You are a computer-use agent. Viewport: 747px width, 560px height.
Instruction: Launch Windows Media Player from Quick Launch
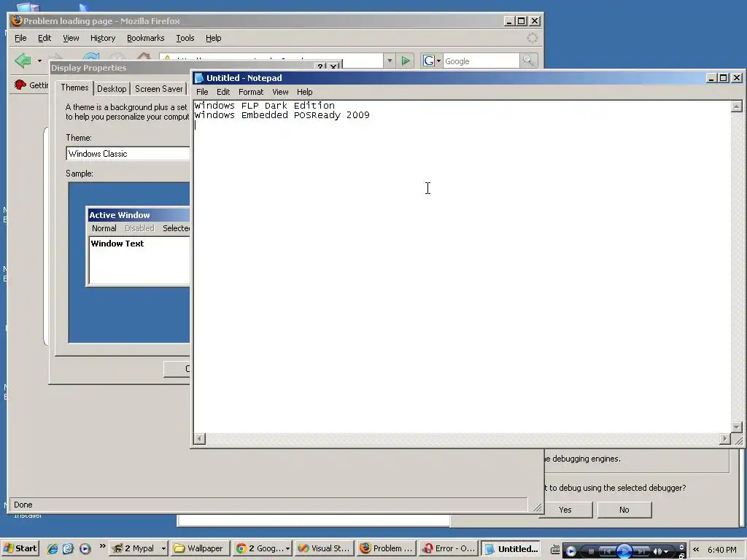[85, 548]
